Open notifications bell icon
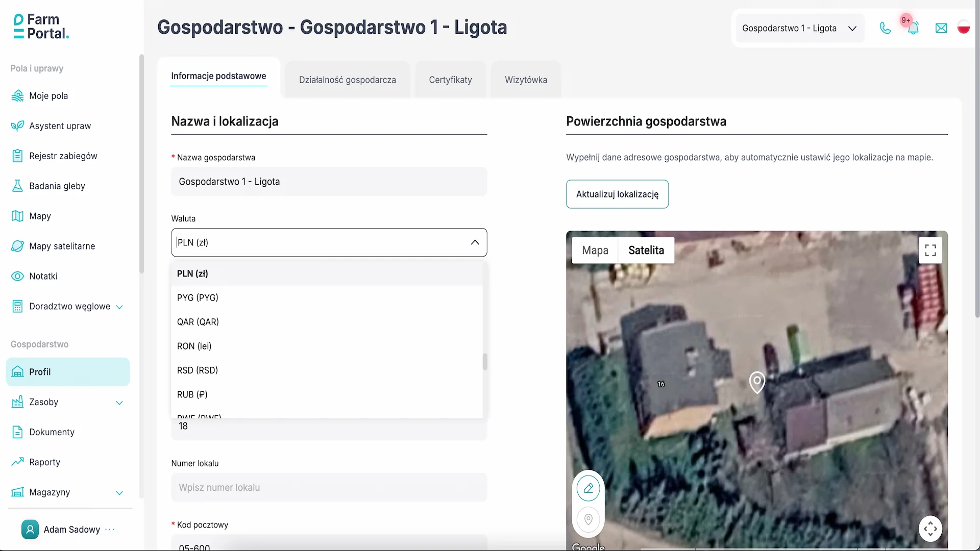The height and width of the screenshot is (551, 980). coord(913,28)
